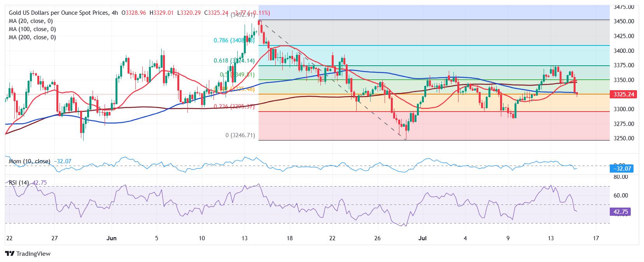Click the TradingView logo icon
The image size is (644, 262).
(10, 254)
